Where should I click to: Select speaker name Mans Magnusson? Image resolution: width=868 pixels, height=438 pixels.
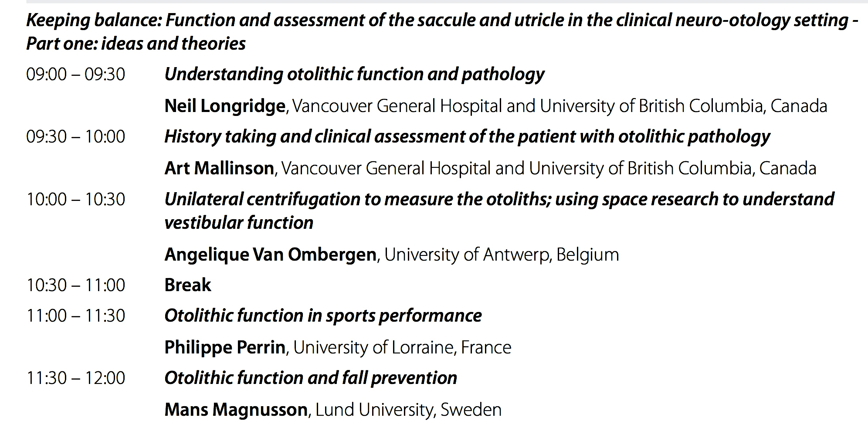(236, 410)
